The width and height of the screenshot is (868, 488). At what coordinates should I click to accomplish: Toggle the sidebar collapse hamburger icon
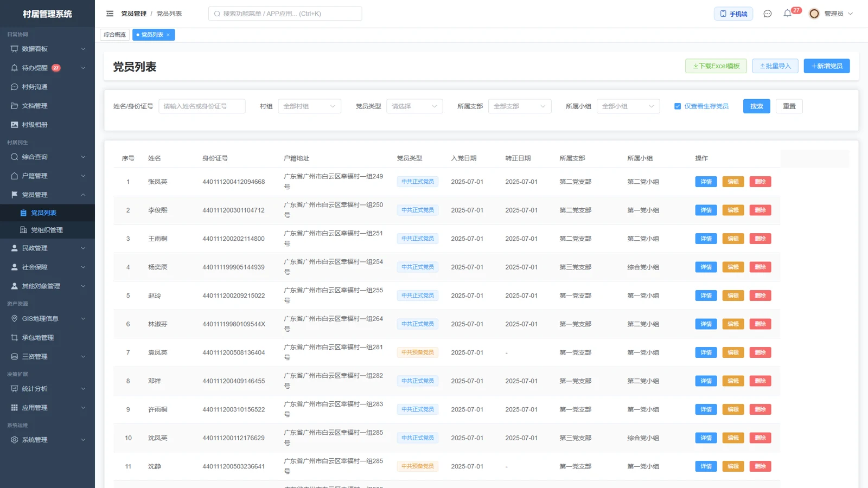[x=110, y=14]
